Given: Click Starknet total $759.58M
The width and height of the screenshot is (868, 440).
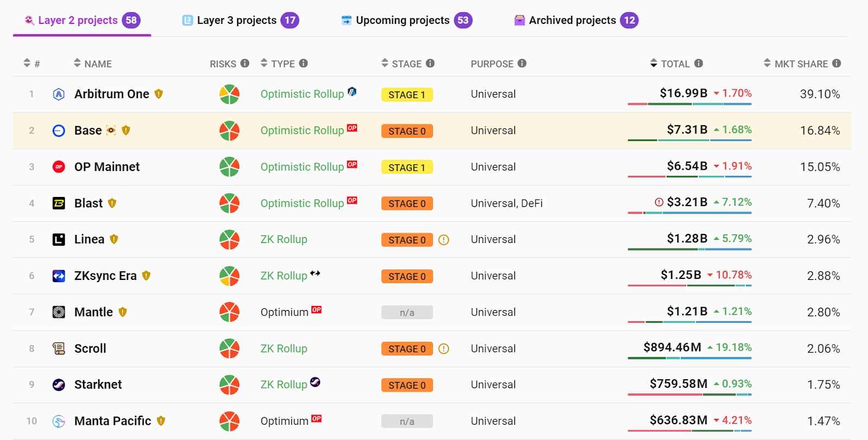Looking at the screenshot, I should coord(679,384).
